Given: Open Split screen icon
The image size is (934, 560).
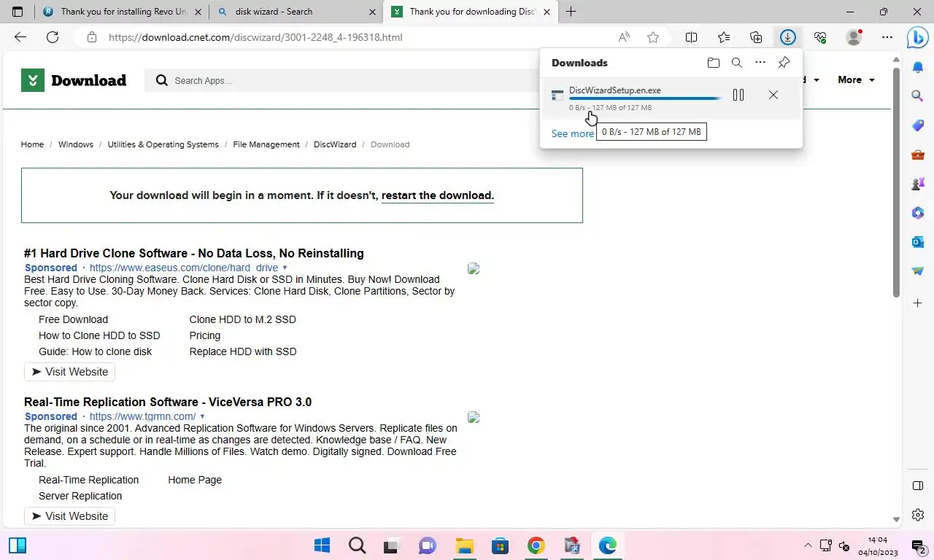Looking at the screenshot, I should (x=692, y=37).
